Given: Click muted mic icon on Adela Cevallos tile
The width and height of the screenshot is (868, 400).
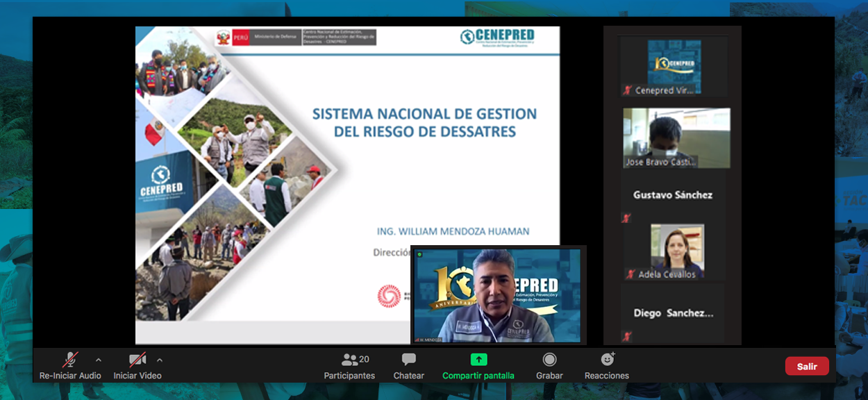Looking at the screenshot, I should click(631, 274).
